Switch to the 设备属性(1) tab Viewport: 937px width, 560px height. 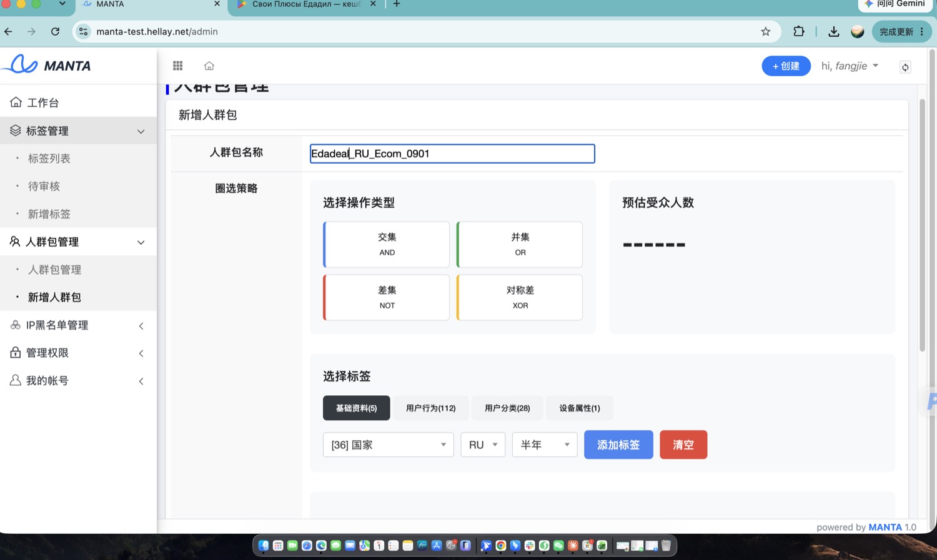(579, 408)
